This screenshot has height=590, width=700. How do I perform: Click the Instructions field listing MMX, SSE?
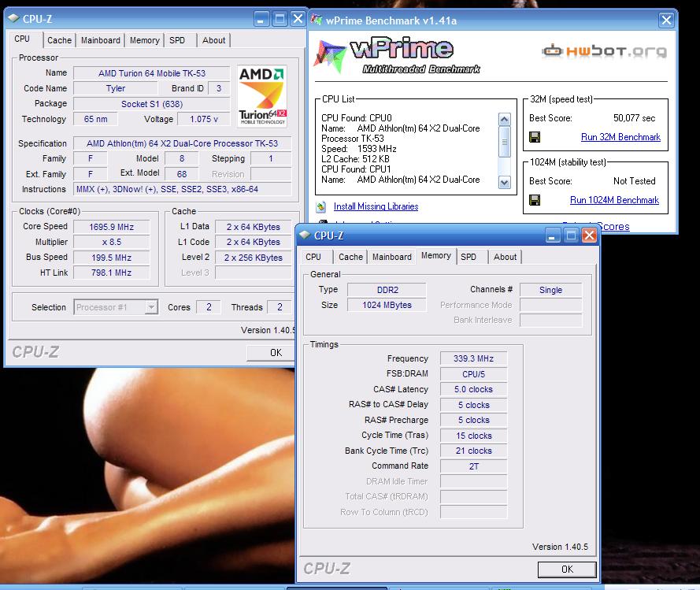(x=182, y=189)
